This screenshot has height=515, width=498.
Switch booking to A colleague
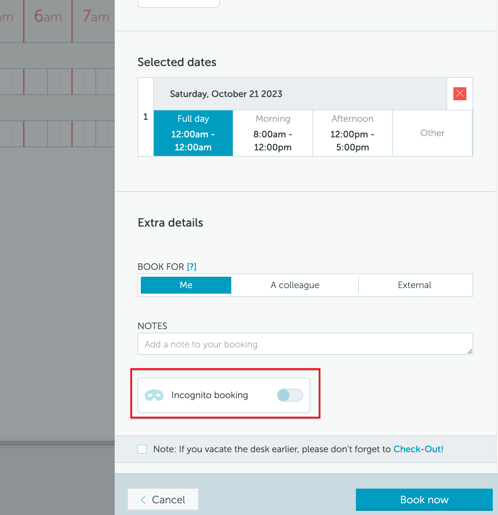295,285
